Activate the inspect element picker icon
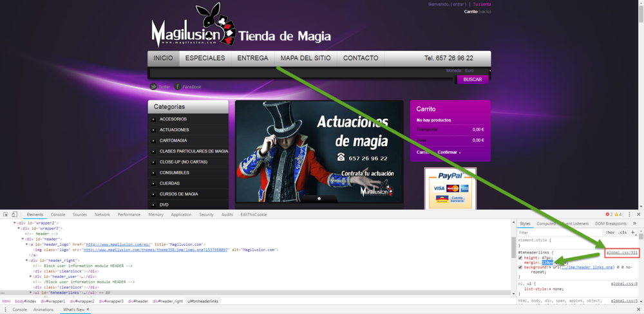This screenshot has height=314, width=644. [6, 214]
